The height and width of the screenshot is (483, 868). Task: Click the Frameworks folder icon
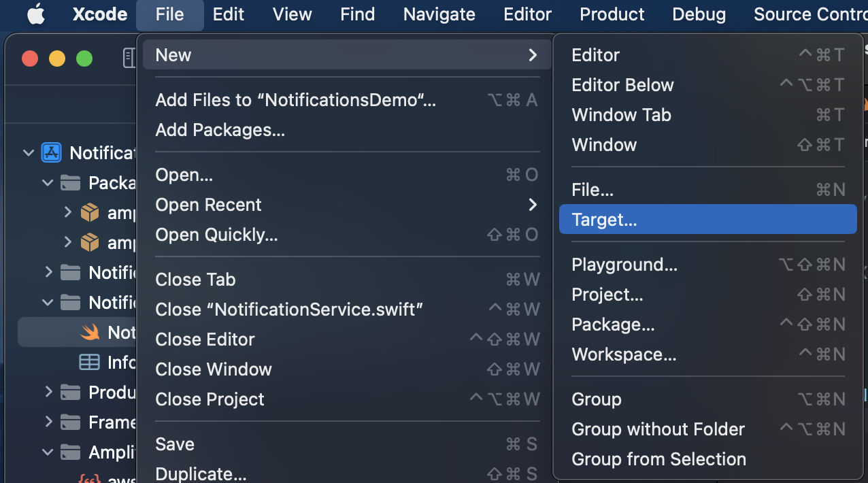pyautogui.click(x=70, y=422)
